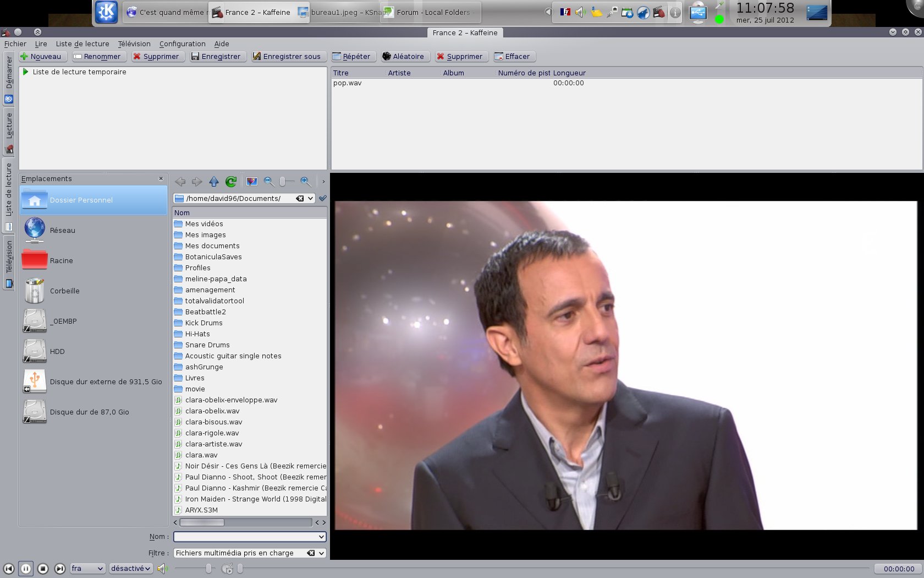
Task: Pause the current playback
Action: point(26,569)
